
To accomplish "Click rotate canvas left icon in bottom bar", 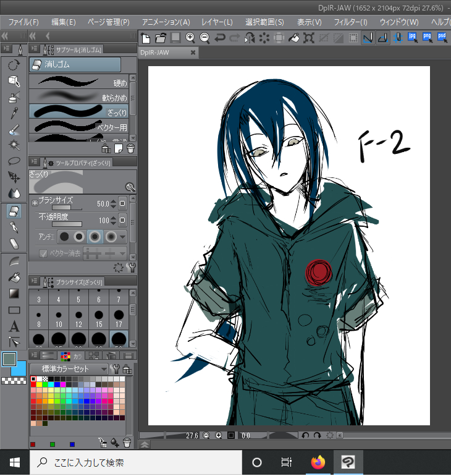I will click(x=305, y=436).
